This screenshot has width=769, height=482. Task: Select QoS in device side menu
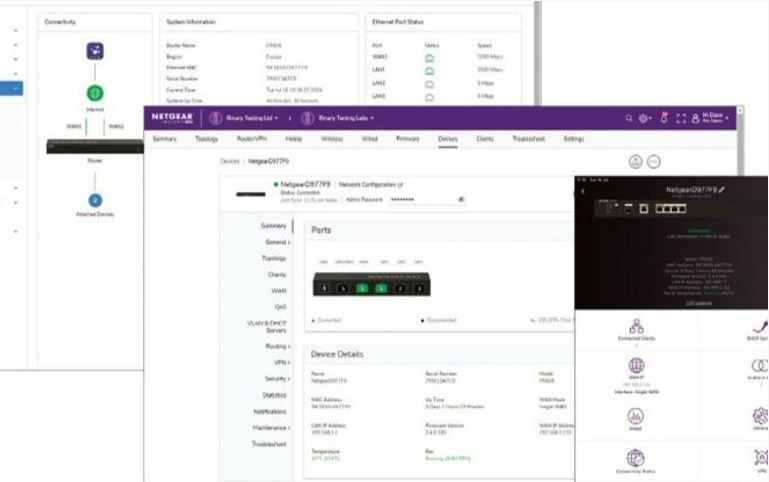[281, 307]
